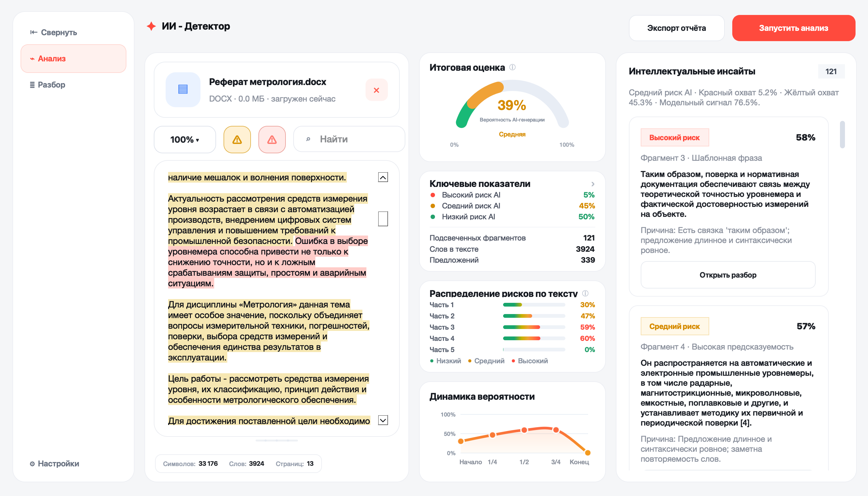Click the text panel scroll-down arrow

click(x=383, y=420)
